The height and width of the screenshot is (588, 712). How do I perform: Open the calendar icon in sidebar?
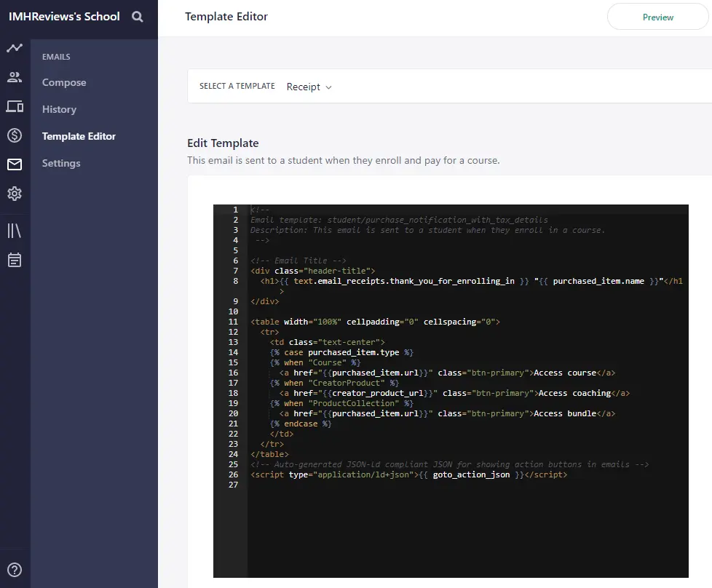pos(15,260)
